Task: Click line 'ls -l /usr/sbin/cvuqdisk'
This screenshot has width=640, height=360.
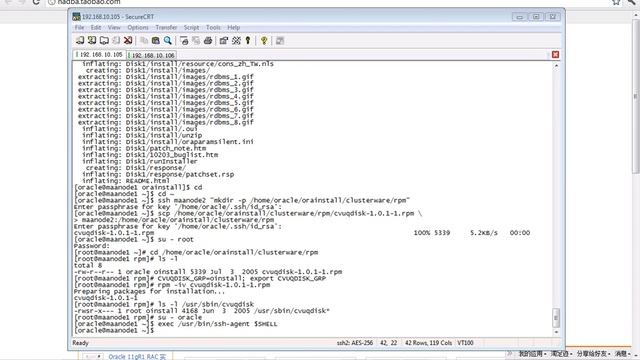Action: click(164, 304)
